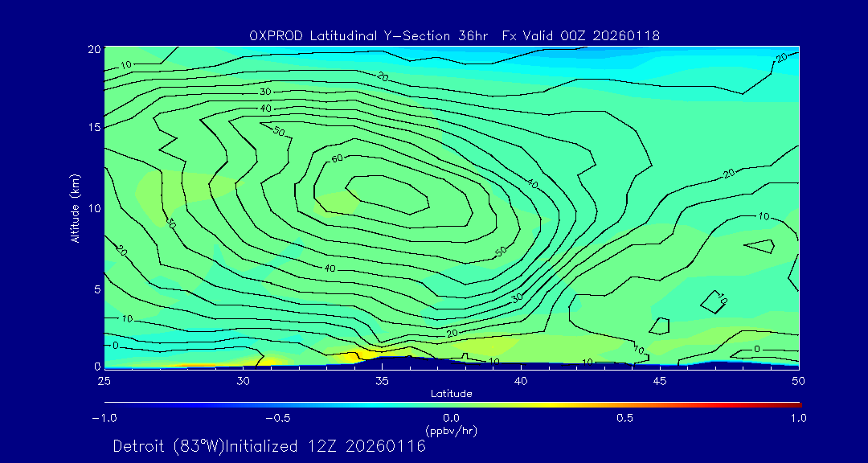Click the contour label 60
The height and width of the screenshot is (463, 868).
[x=337, y=159]
